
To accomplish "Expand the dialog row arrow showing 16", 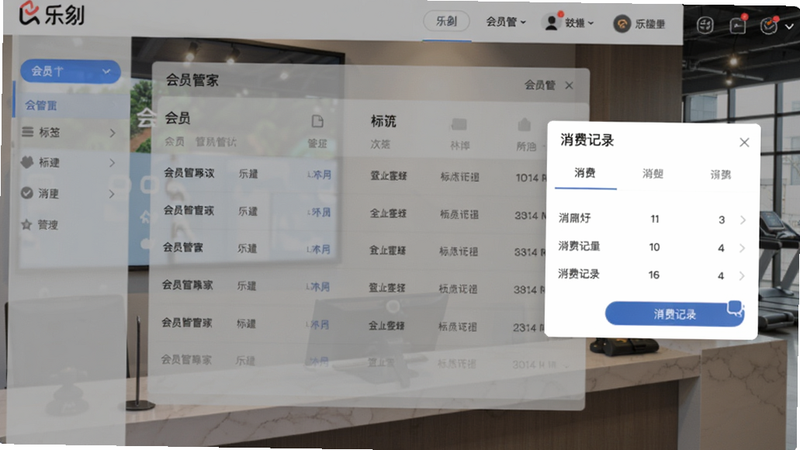I will (x=741, y=276).
